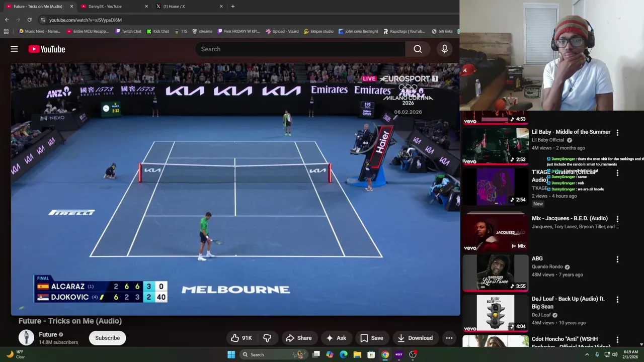Share the Tricks on Me video

(299, 338)
